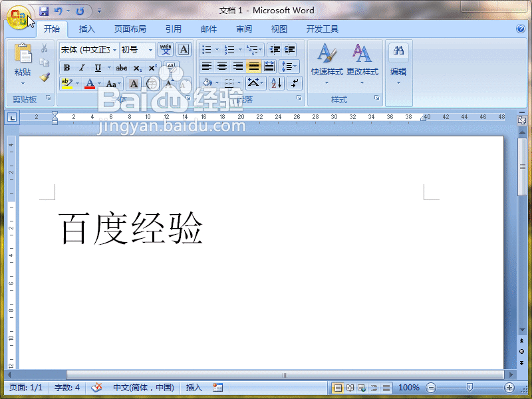Decrease paragraph indent
Image resolution: width=532 pixels, height=399 pixels.
pyautogui.click(x=275, y=49)
